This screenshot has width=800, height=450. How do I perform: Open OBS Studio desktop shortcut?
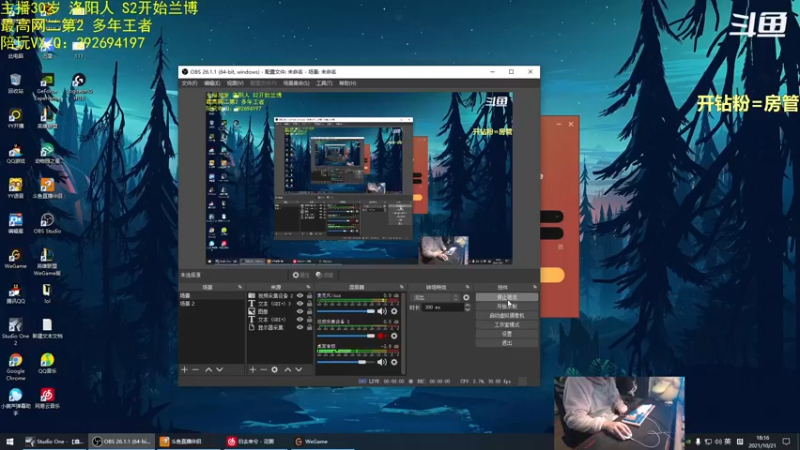[47, 223]
